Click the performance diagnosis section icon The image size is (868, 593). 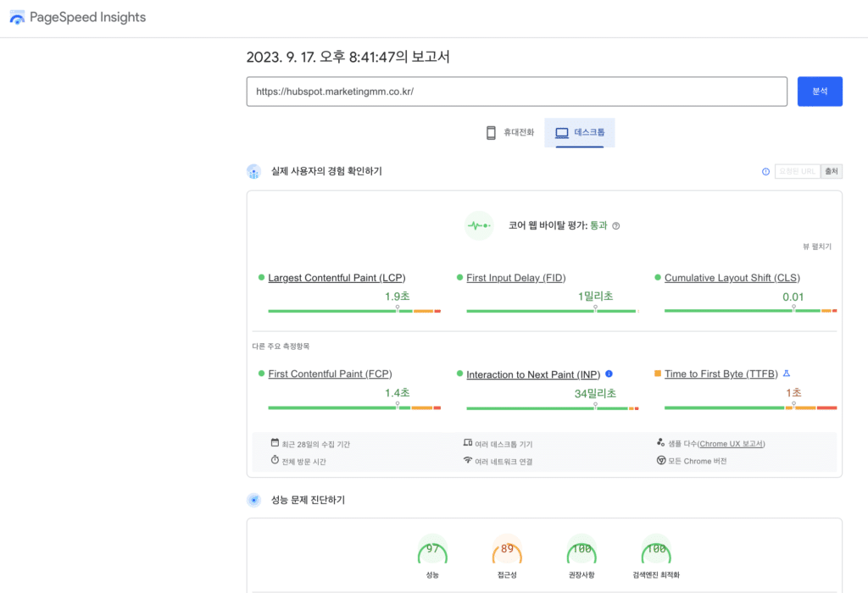pyautogui.click(x=253, y=500)
